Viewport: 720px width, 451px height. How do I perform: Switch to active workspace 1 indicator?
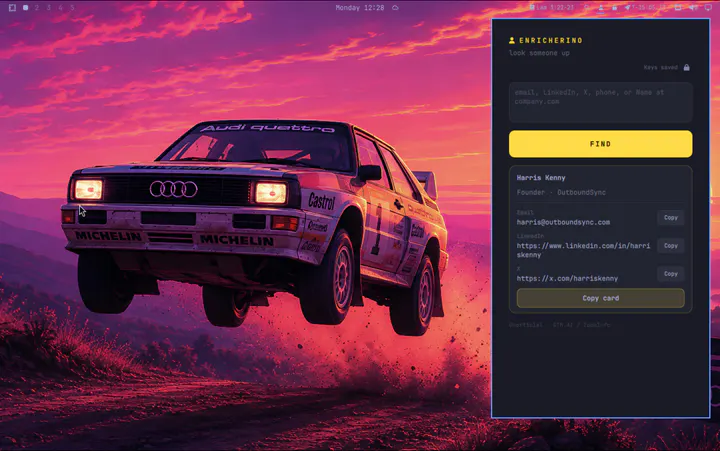click(26, 7)
